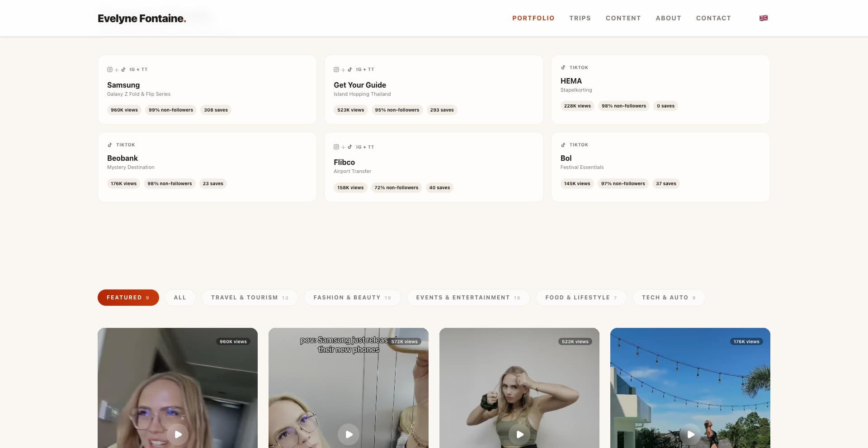
Task: Select the Instagram icon on the Flibco card
Action: 336,147
